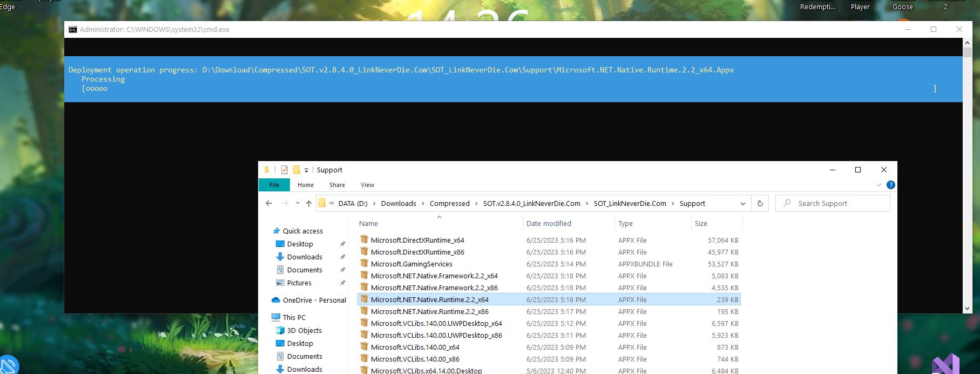
Task: Click the cmd window scrollbar down arrow
Action: [x=967, y=309]
